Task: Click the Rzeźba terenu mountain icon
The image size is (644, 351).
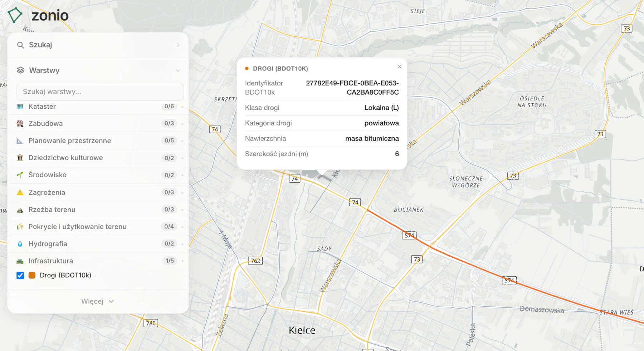Action: (20, 210)
